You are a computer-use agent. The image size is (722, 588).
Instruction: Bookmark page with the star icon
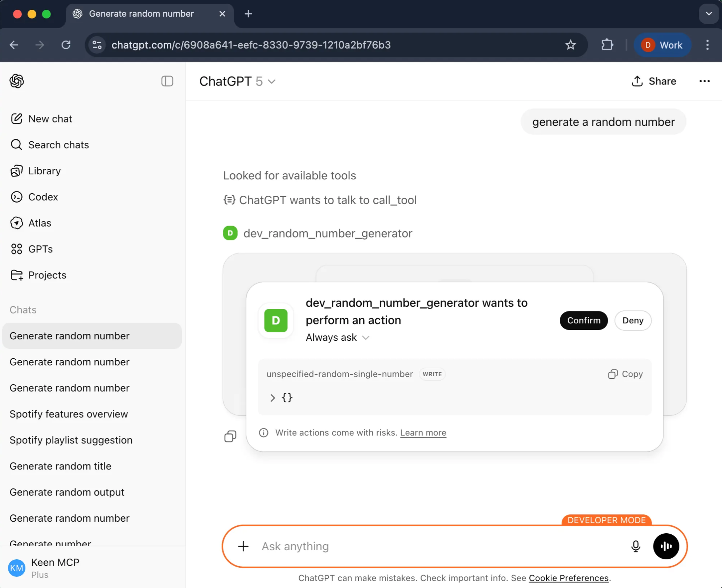[x=570, y=45]
